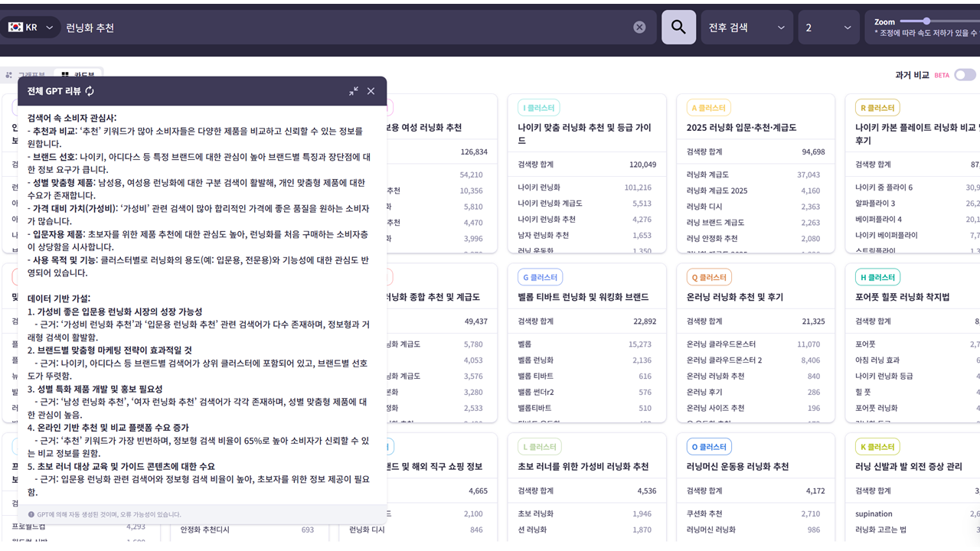The image size is (980, 551).
Task: Click the search magnifier icon
Action: (x=678, y=27)
